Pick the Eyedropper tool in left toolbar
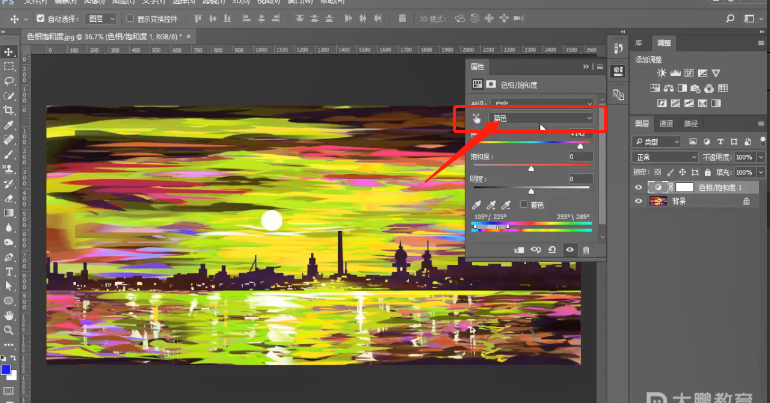The height and width of the screenshot is (403, 770). 9,125
